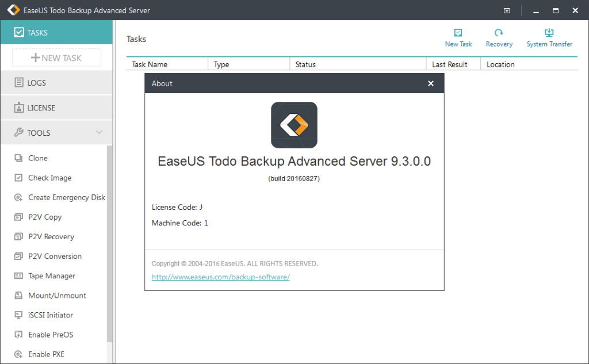Select Check Image tool label
Image resolution: width=589 pixels, height=364 pixels.
(x=50, y=178)
